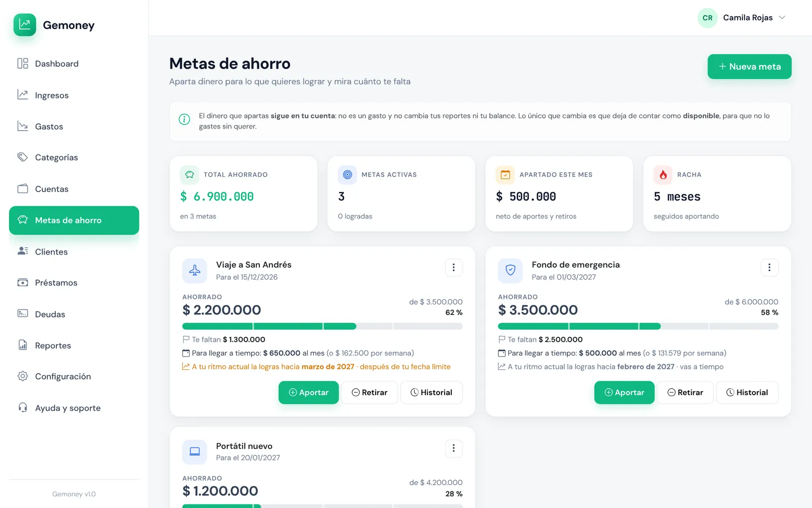Click the Gemoney v1.0 version text
This screenshot has height=508, width=812.
click(x=74, y=494)
